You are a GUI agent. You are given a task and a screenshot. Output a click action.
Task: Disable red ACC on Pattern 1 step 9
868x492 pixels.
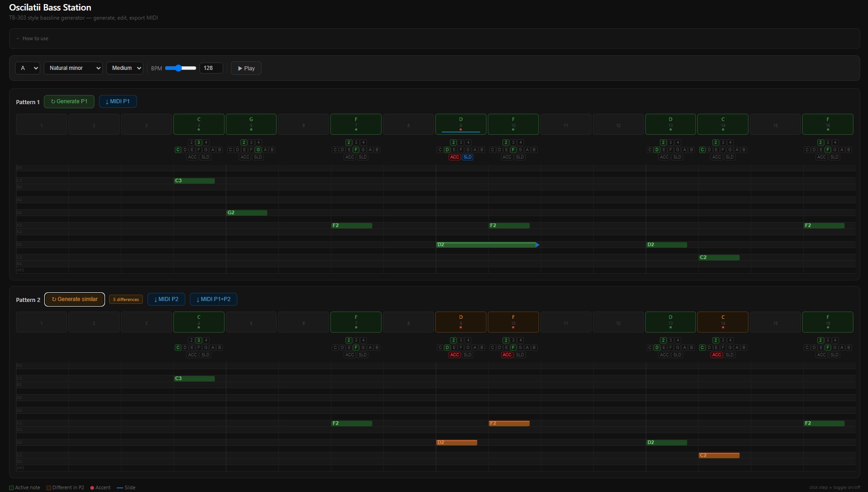pyautogui.click(x=455, y=157)
